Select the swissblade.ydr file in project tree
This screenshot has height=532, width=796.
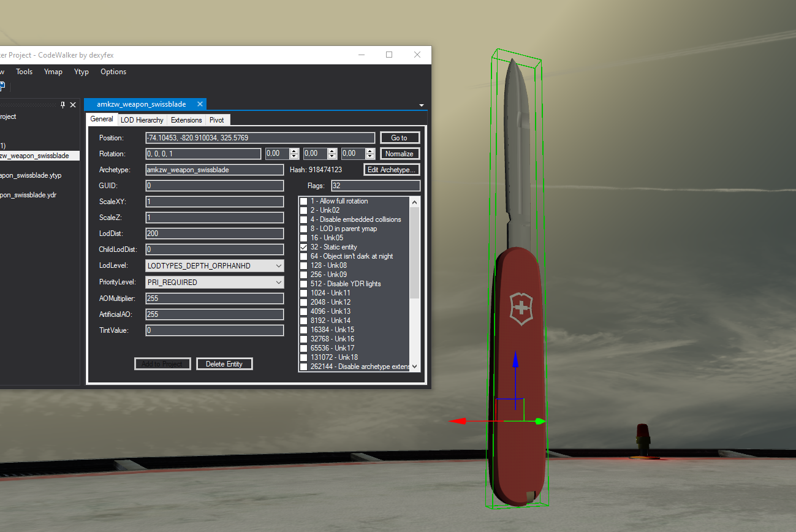(x=29, y=195)
